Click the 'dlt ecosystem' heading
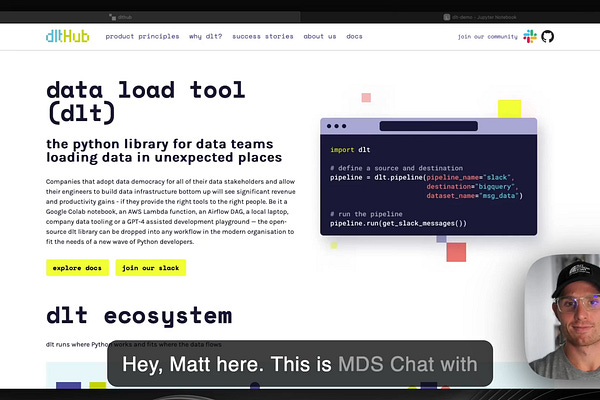This screenshot has width=600, height=400. click(x=139, y=316)
